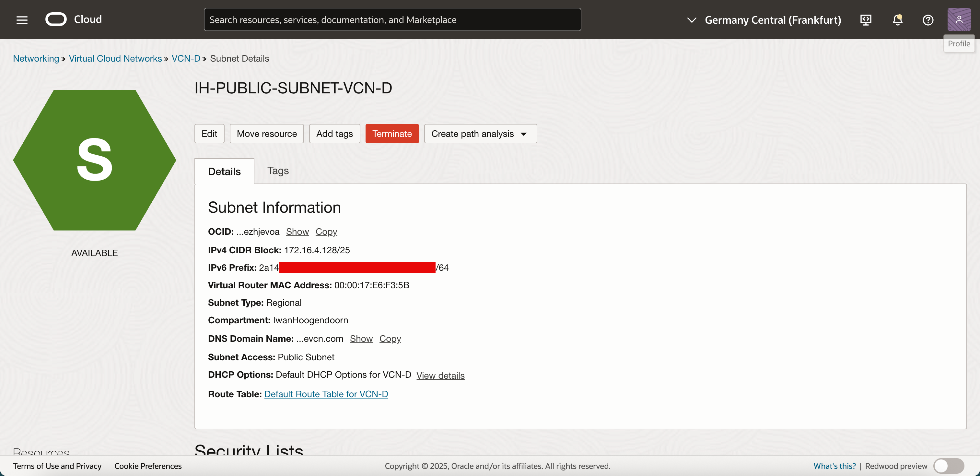Open Default Route Table for VCN-D link

tap(326, 394)
